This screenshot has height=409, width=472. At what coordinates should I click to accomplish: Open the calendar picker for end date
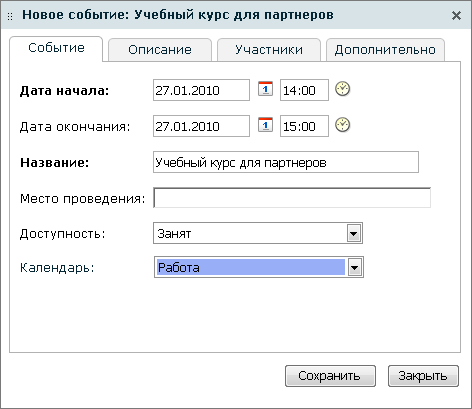click(x=265, y=125)
